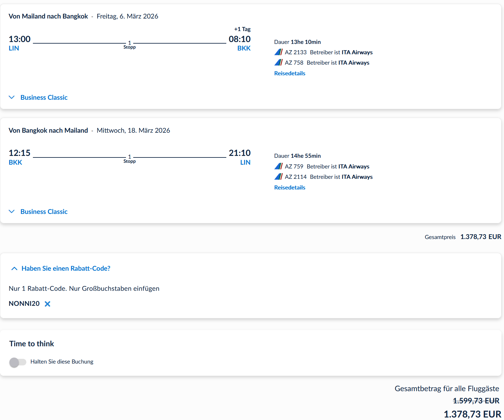Click the outbound departure airport LIN

(x=14, y=48)
